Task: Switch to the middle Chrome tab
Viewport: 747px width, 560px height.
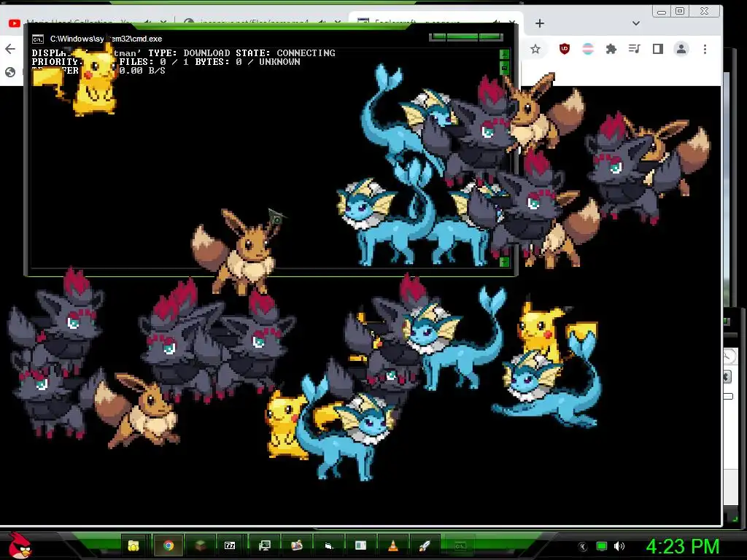Action: coord(262,21)
